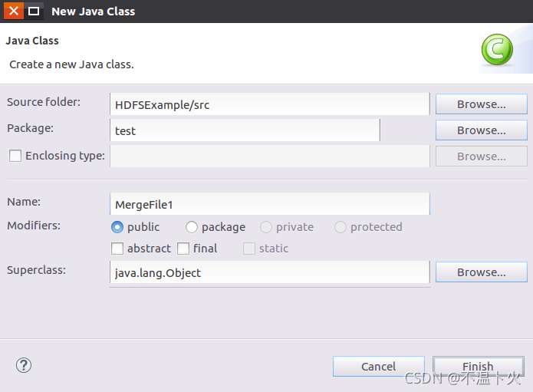Browse for the Superclass
533x392 pixels.
tap(482, 272)
